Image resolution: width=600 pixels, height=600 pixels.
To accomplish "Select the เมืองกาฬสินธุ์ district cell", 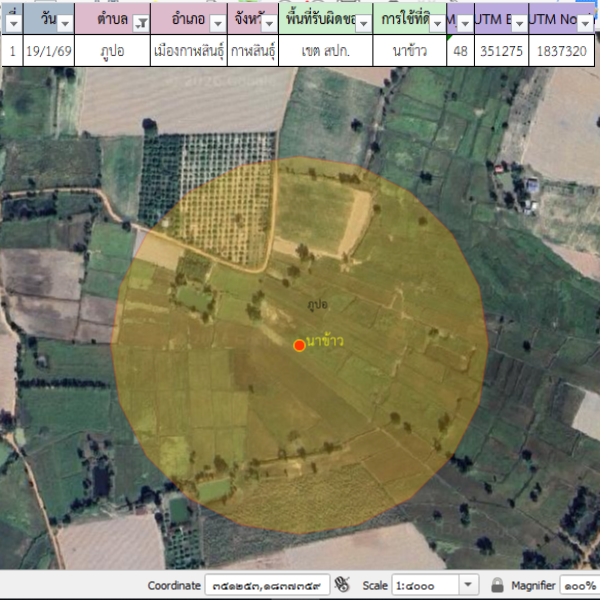I will 190,50.
